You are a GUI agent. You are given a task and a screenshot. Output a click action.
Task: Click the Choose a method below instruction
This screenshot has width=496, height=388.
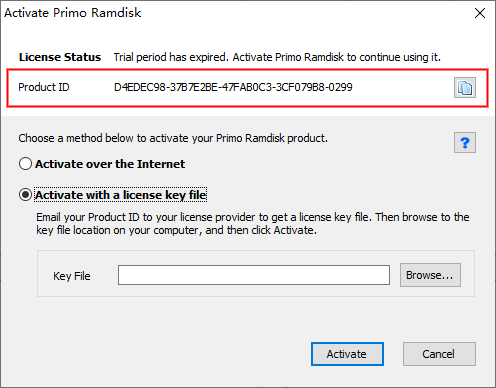(173, 138)
